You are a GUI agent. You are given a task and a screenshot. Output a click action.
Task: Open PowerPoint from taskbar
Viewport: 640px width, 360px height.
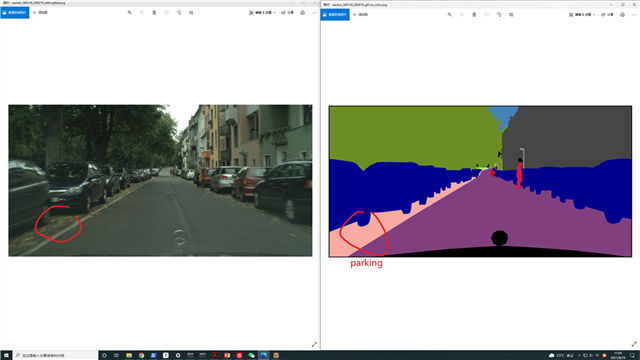(227, 356)
